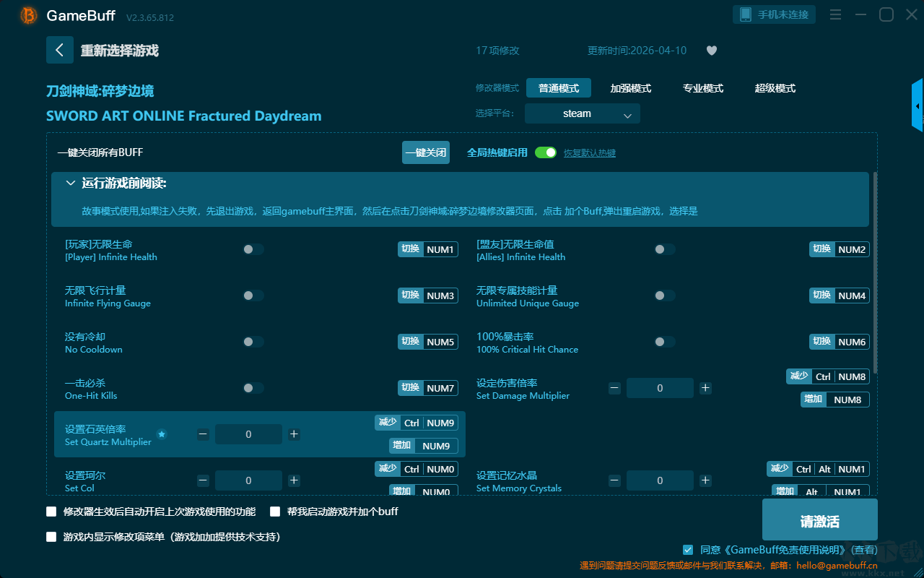Click the '17项修改' text

497,51
